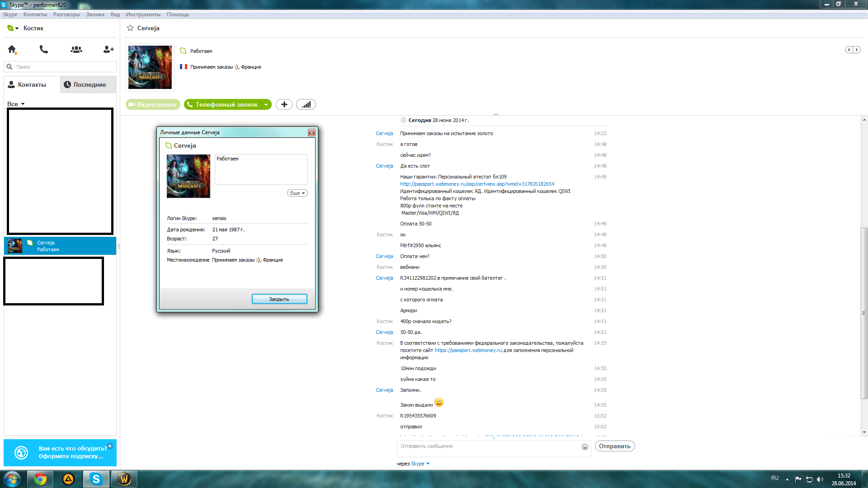Switch to the Контакты tab
Image resolution: width=868 pixels, height=488 pixels.
(32, 84)
